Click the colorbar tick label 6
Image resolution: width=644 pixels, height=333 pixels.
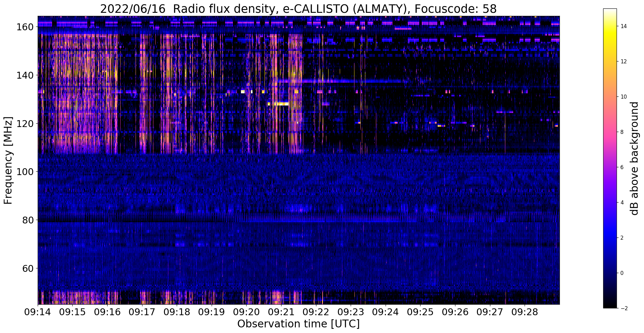[x=622, y=167]
